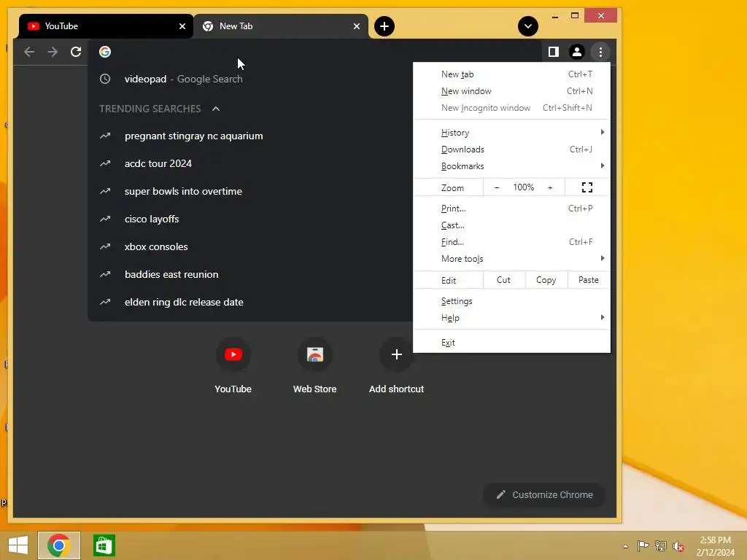The height and width of the screenshot is (560, 747).
Task: Click Chrome icon in taskbar
Action: (x=59, y=545)
